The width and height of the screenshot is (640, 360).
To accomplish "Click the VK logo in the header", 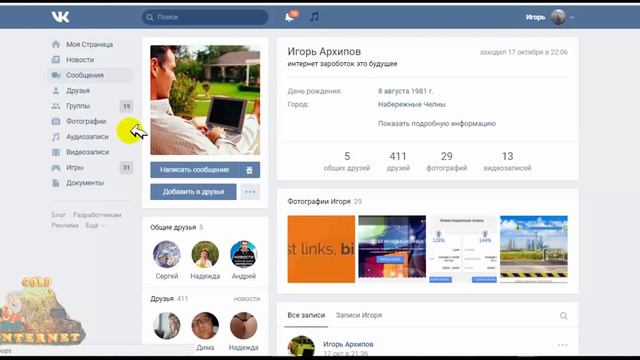I will coord(60,17).
